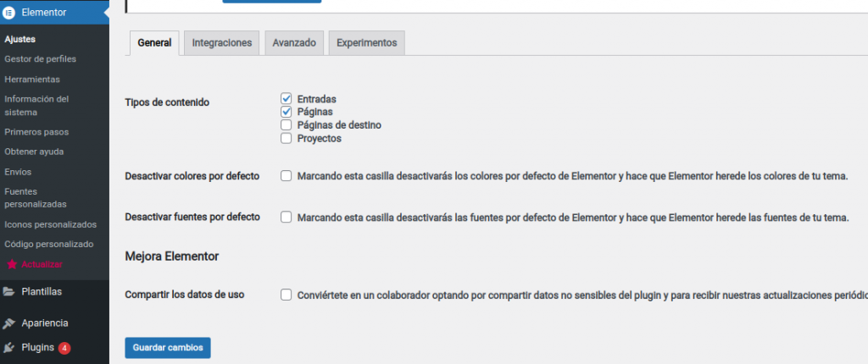Enable the Compartir los datos de uso checkbox
The height and width of the screenshot is (364, 868).
(x=287, y=295)
